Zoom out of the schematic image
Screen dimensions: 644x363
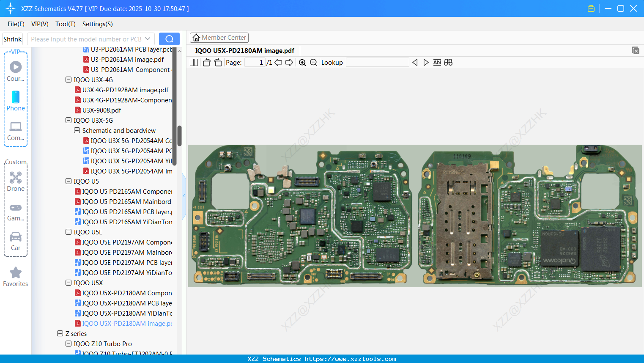click(x=313, y=62)
